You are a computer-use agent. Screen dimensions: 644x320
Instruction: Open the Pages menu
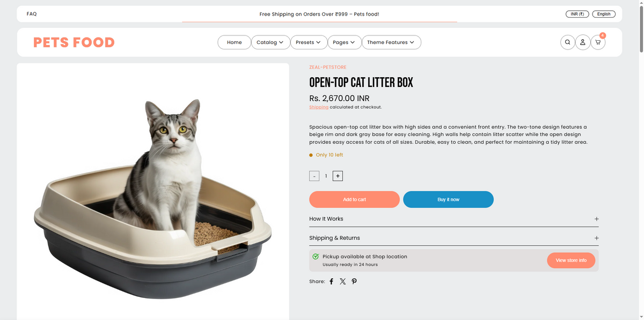(344, 42)
